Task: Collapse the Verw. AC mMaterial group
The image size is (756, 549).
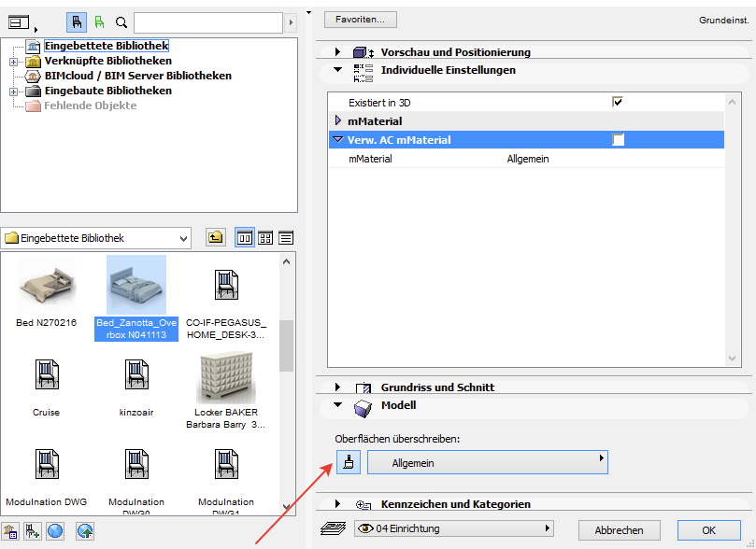Action: click(x=338, y=140)
